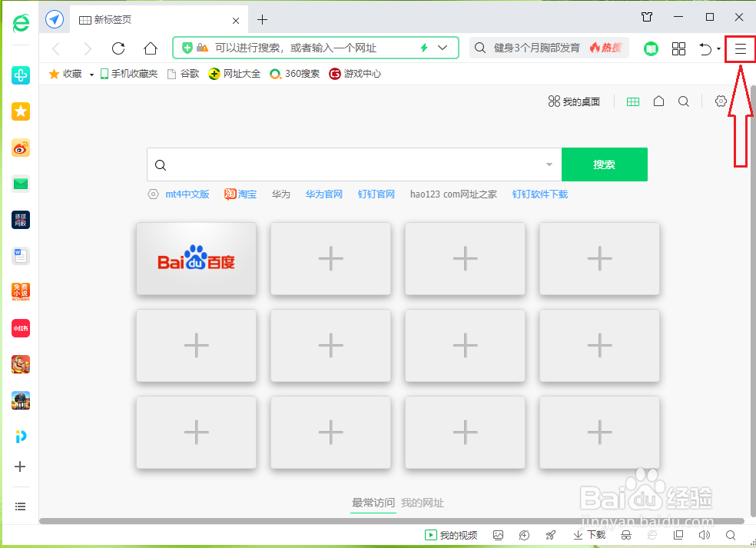
Task: Toggle the lightning speed mode in address bar
Action: click(423, 48)
